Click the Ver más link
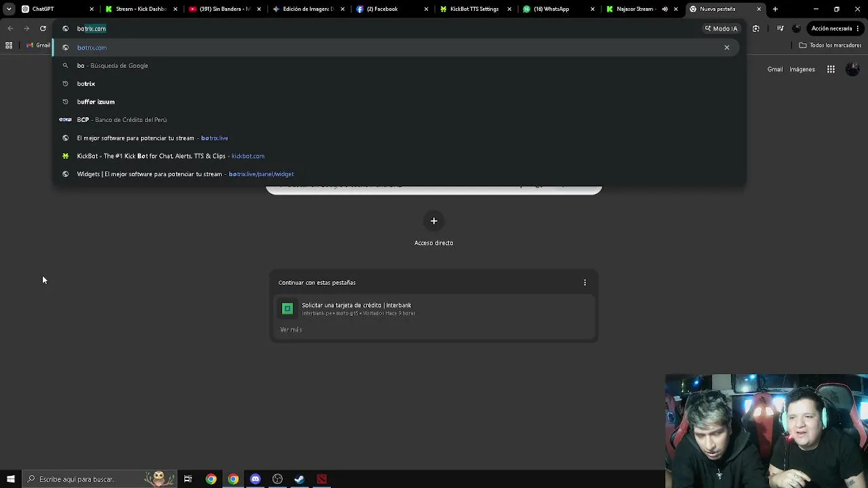868x488 pixels. (291, 329)
